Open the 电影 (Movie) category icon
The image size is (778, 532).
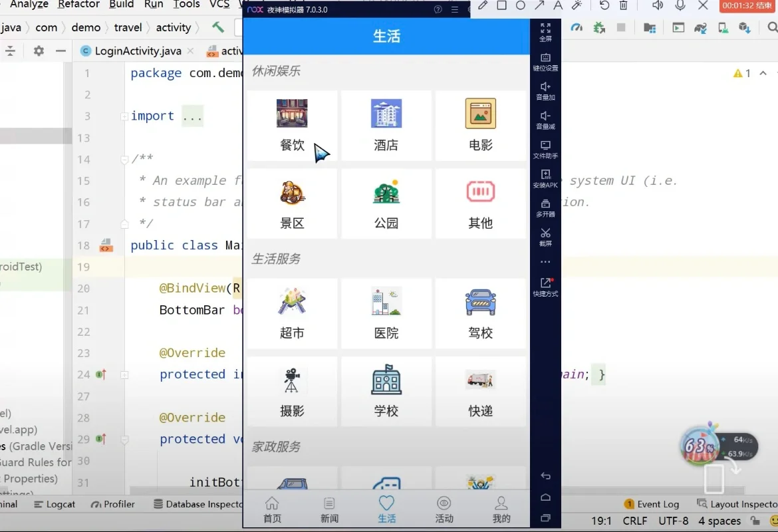(x=480, y=114)
